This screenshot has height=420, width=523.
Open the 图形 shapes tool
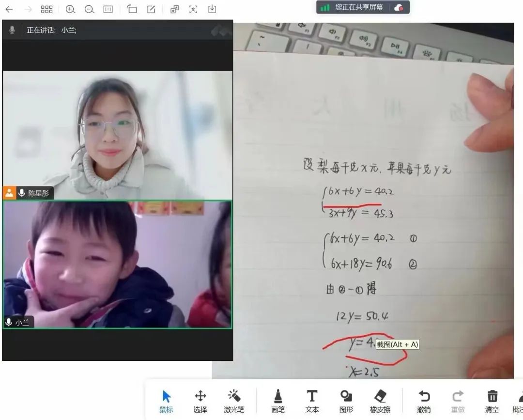pos(346,401)
